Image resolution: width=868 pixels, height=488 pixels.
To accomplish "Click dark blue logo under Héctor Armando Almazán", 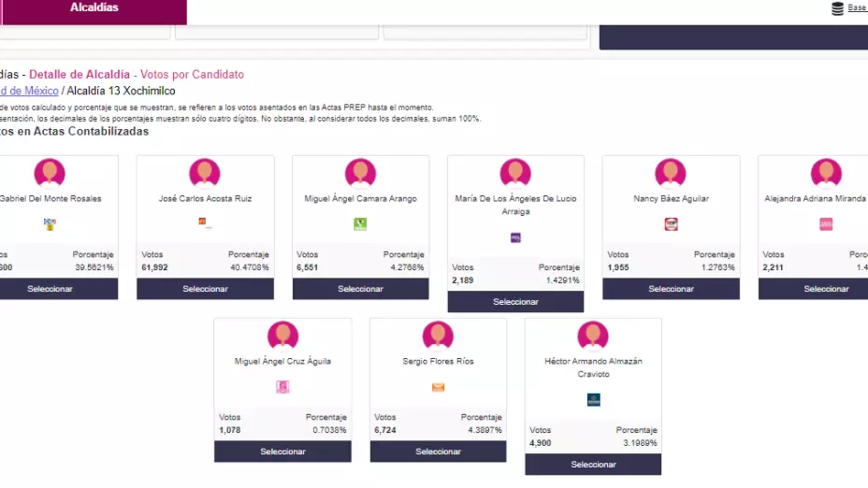I will click(593, 399).
